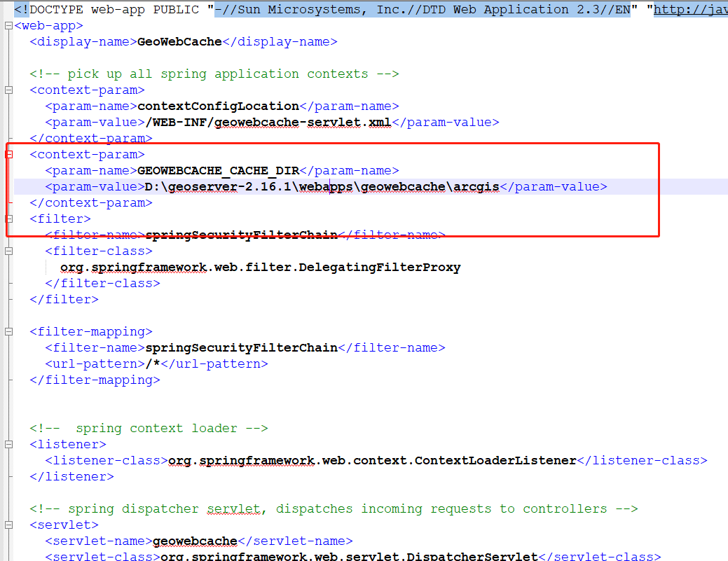
Task: Collapse the web-app root element fold
Action: coord(7,25)
